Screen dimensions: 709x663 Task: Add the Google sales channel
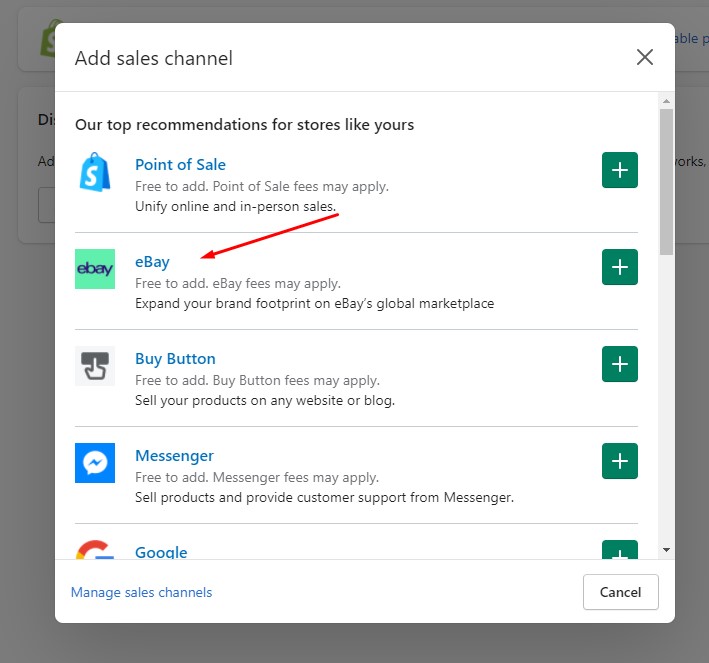pos(619,550)
